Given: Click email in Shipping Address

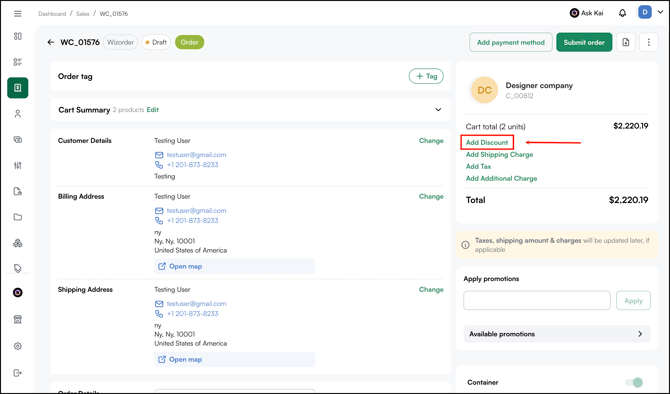Looking at the screenshot, I should pos(196,304).
